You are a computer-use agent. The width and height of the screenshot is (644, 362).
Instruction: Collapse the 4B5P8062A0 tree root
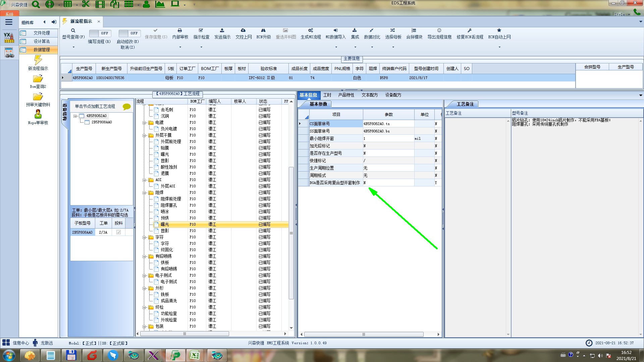(x=75, y=116)
